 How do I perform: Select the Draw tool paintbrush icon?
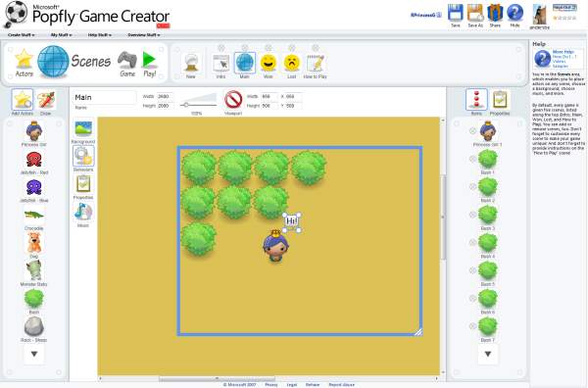click(46, 99)
